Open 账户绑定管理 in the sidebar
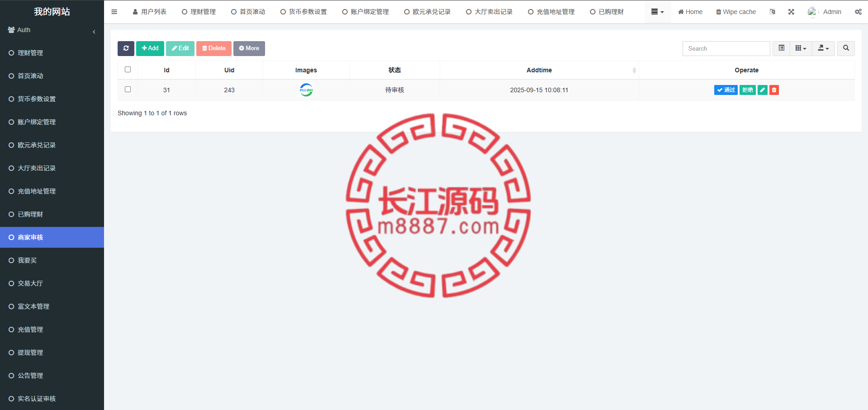 52,122
